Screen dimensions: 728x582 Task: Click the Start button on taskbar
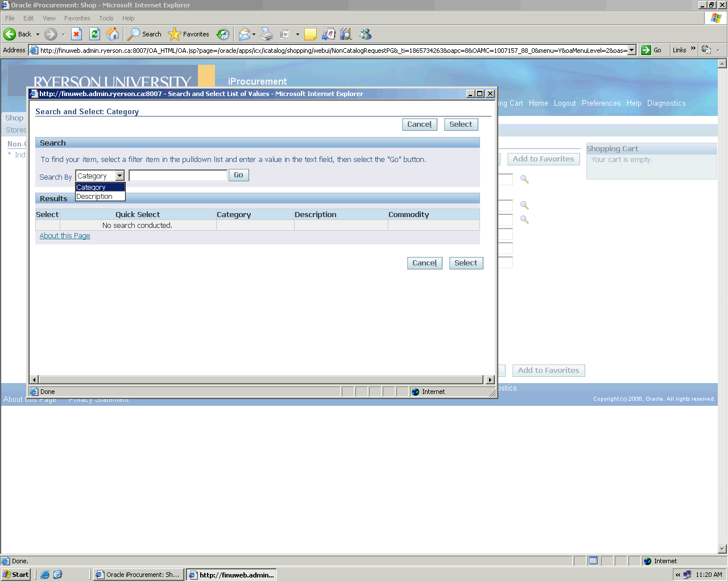pos(15,575)
